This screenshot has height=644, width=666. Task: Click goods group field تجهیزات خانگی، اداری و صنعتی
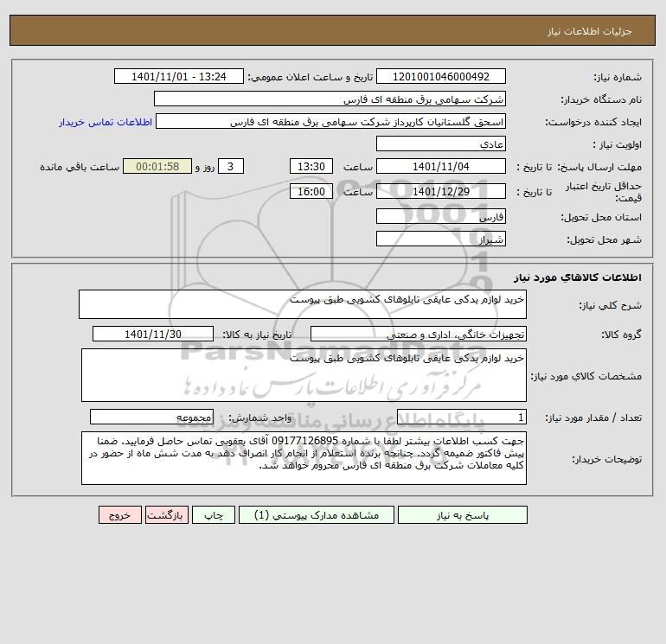coord(419,334)
